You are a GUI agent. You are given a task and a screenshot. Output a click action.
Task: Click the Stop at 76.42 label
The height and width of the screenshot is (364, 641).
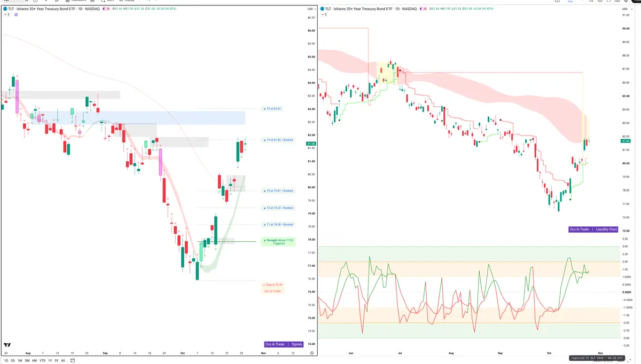point(272,284)
